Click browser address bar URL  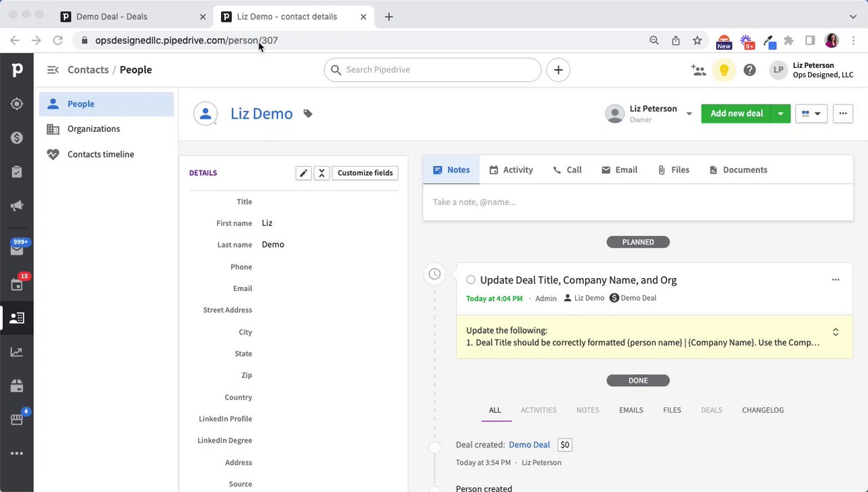coord(186,41)
